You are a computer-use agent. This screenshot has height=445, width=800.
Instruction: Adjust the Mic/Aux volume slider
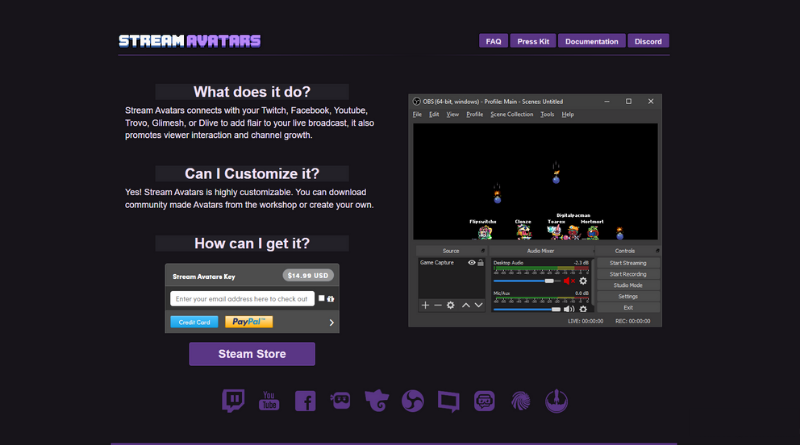coord(527,309)
